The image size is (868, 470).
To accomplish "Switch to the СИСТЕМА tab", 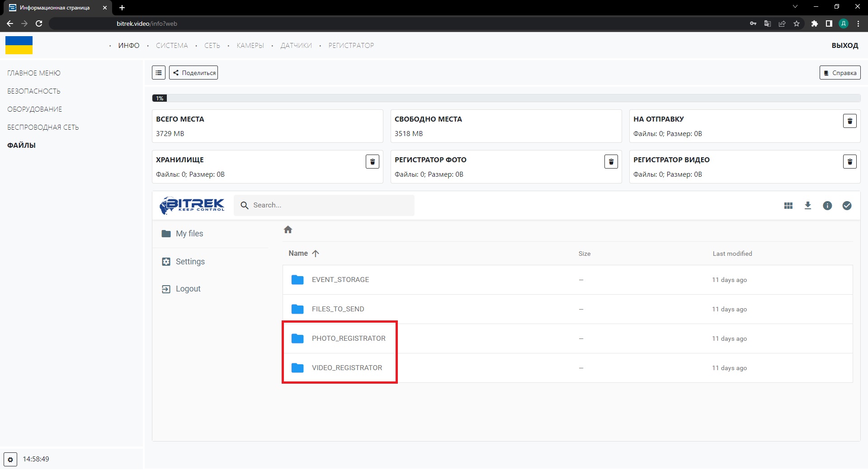I will tap(172, 46).
